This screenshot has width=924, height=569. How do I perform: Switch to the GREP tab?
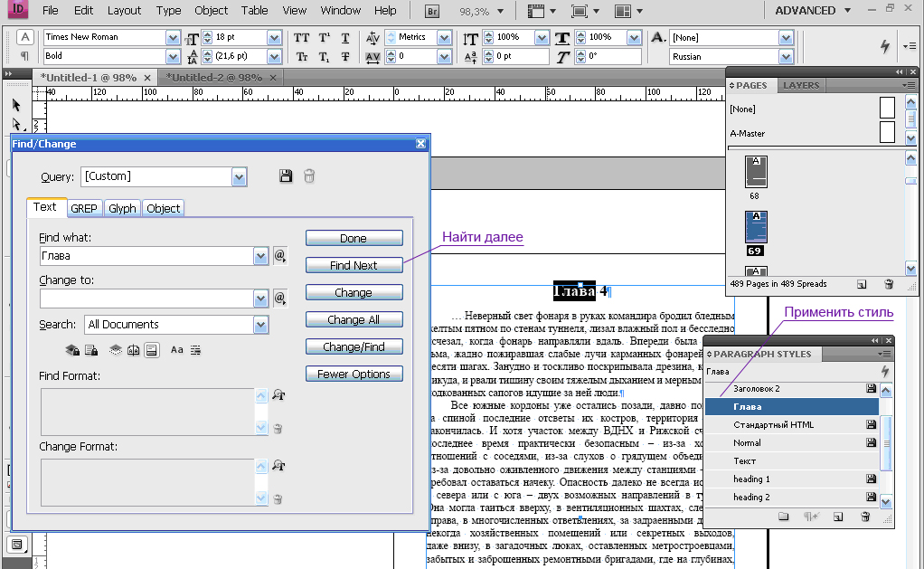coord(84,209)
